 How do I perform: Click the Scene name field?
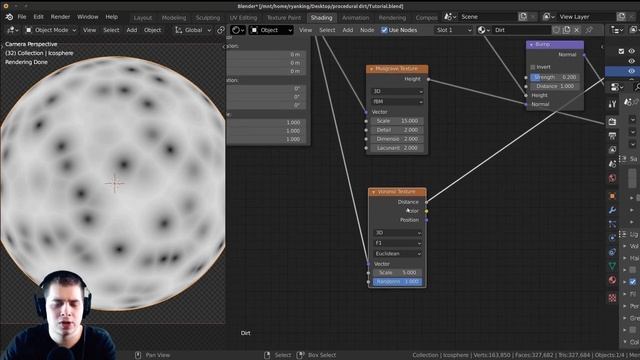488,17
